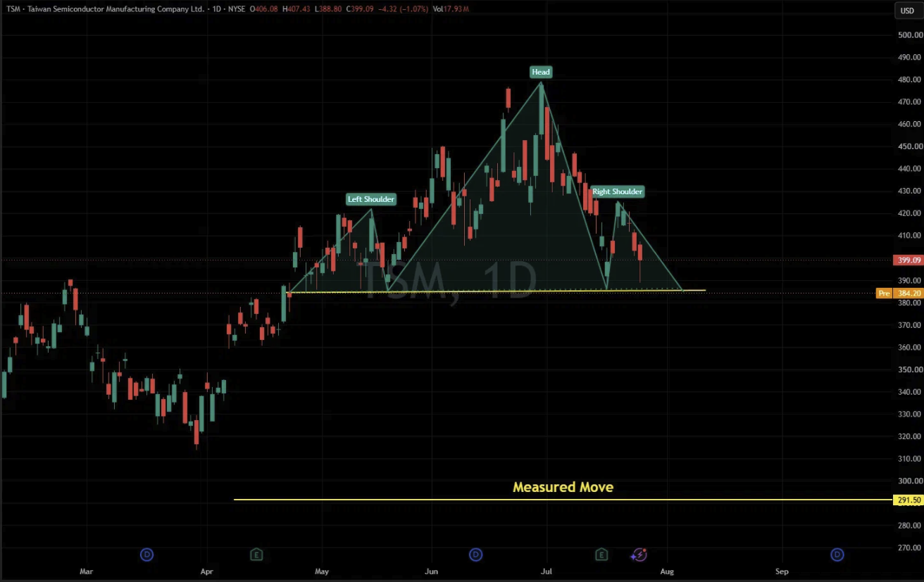Click the volume reading Vol 17.93 M

pos(451,8)
